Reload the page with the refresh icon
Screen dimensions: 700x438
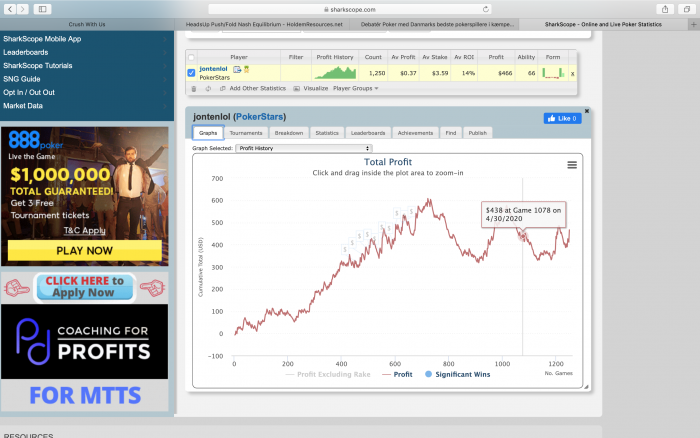[486, 9]
